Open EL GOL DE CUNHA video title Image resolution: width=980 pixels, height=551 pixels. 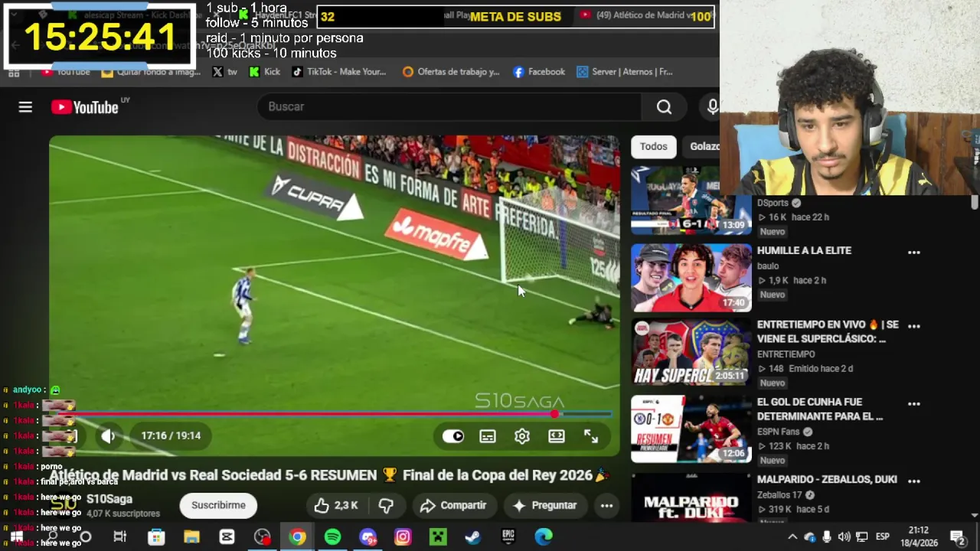click(820, 409)
